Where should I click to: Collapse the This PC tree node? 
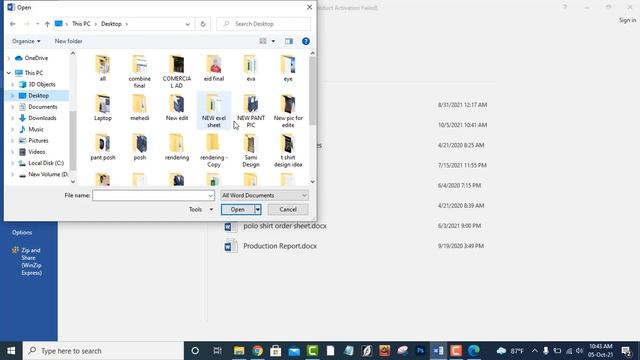point(9,73)
